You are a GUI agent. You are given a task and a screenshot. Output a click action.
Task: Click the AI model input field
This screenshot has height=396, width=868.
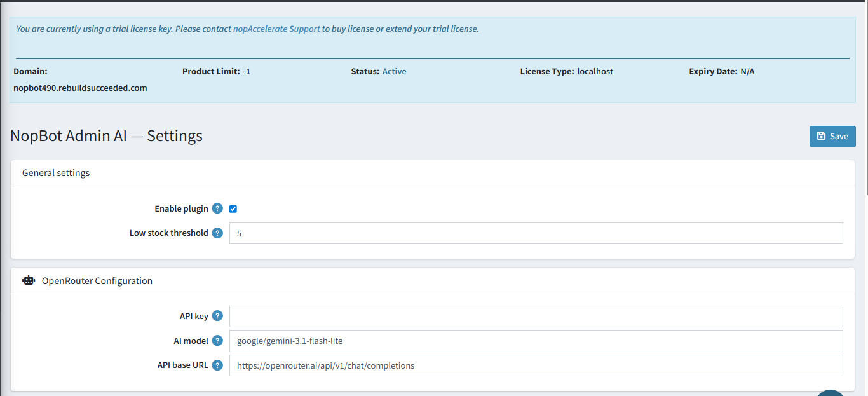(x=536, y=341)
